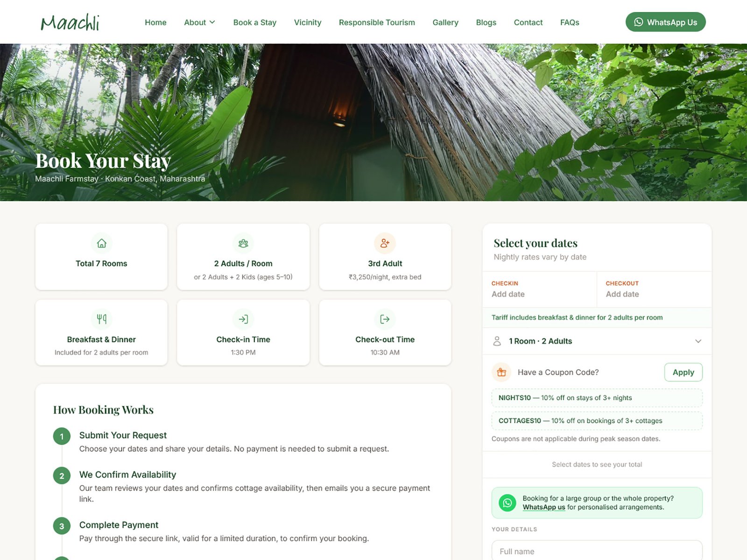This screenshot has width=747, height=560.
Task: Click 'Have a Coupon Code?' text
Action: tap(558, 372)
